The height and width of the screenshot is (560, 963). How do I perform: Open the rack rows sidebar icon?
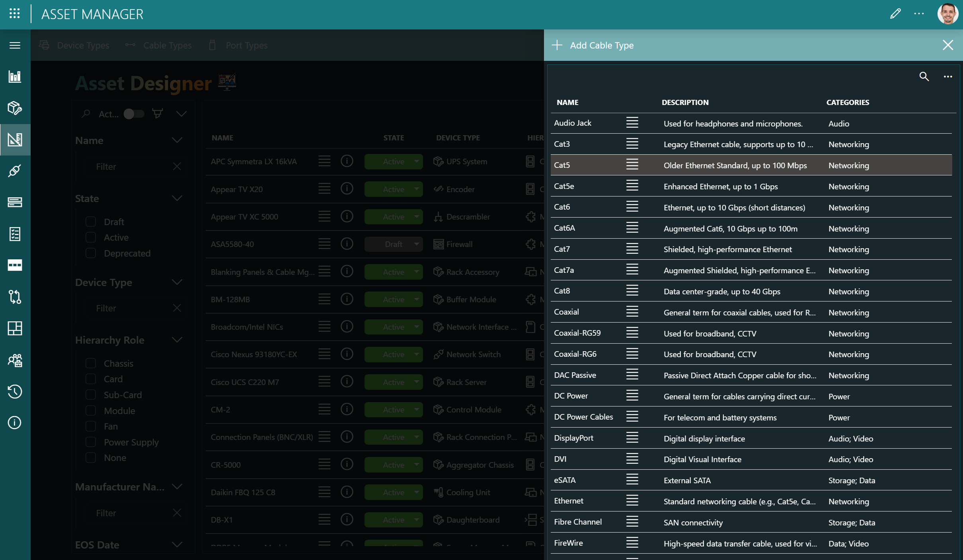(15, 202)
